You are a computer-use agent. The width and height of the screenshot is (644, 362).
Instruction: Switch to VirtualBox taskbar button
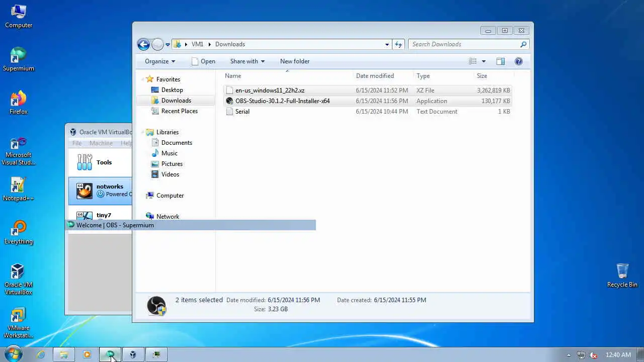pyautogui.click(x=133, y=354)
